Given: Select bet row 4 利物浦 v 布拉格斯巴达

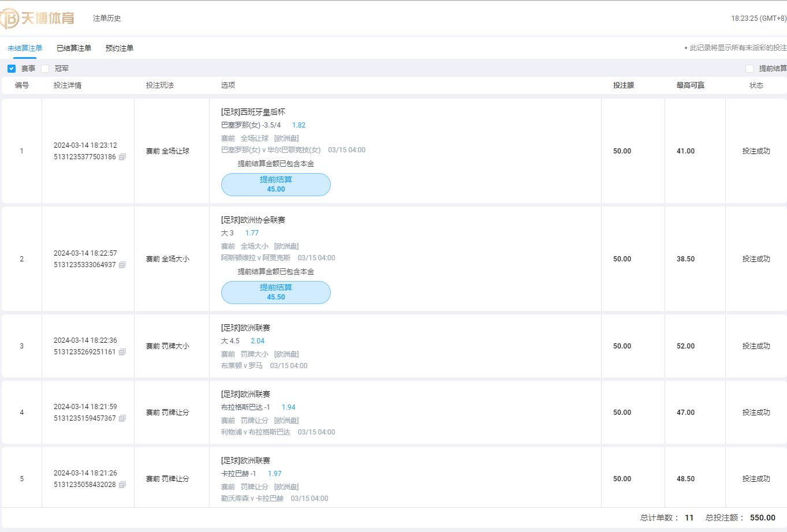Looking at the screenshot, I should coord(404,413).
